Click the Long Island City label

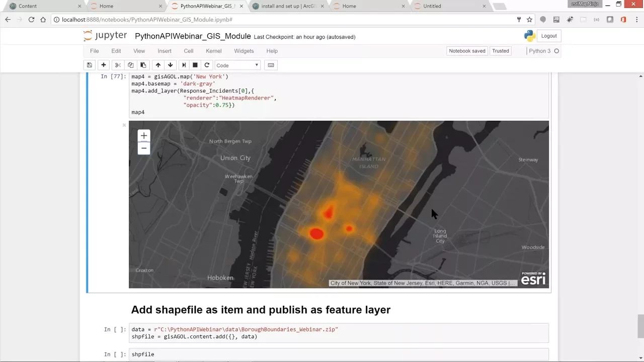[x=440, y=236]
